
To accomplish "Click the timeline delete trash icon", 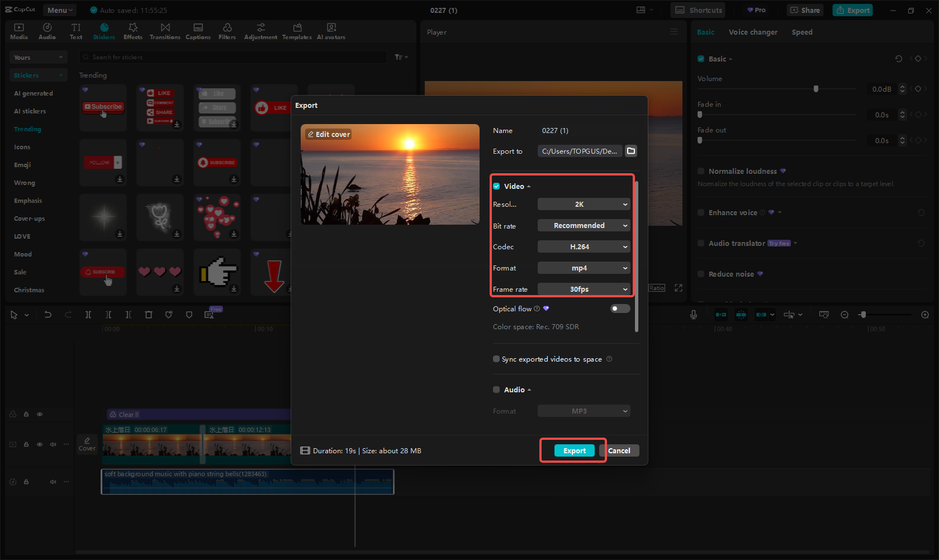I will click(x=149, y=315).
